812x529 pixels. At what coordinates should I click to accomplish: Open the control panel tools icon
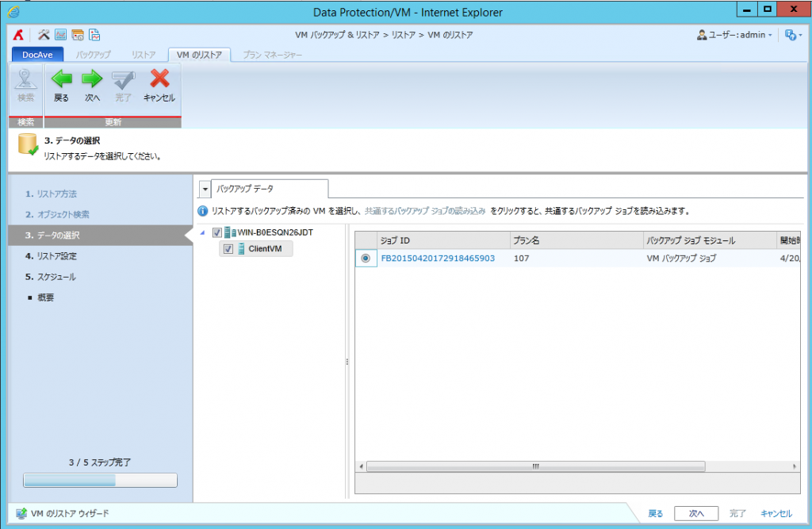click(x=44, y=35)
